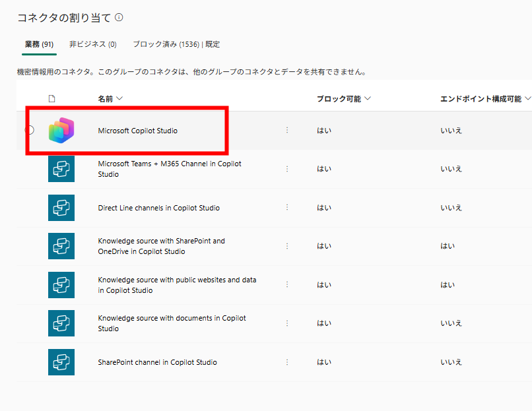The width and height of the screenshot is (532, 411).
Task: Click SharePoint channel in Copilot Studio name
Action: pyautogui.click(x=158, y=362)
